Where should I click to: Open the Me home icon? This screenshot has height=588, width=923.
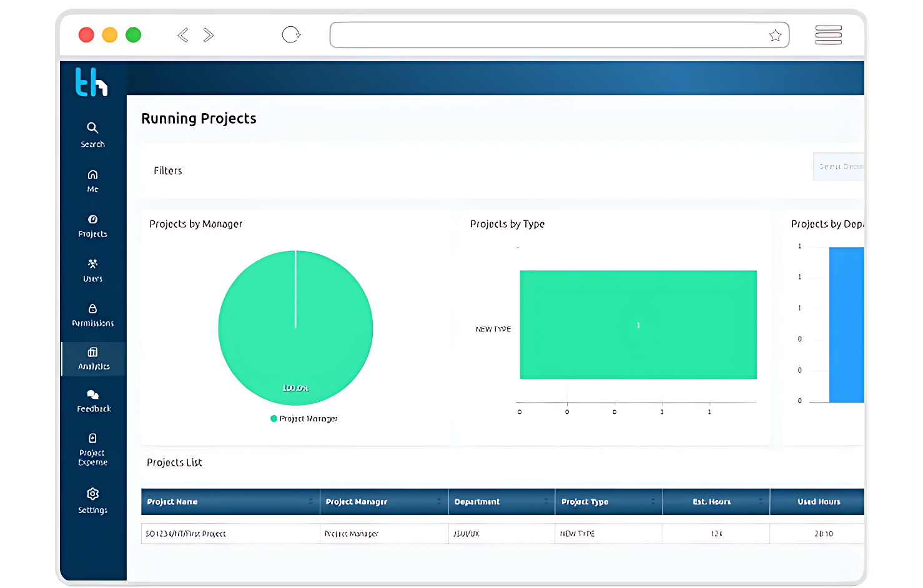click(92, 175)
